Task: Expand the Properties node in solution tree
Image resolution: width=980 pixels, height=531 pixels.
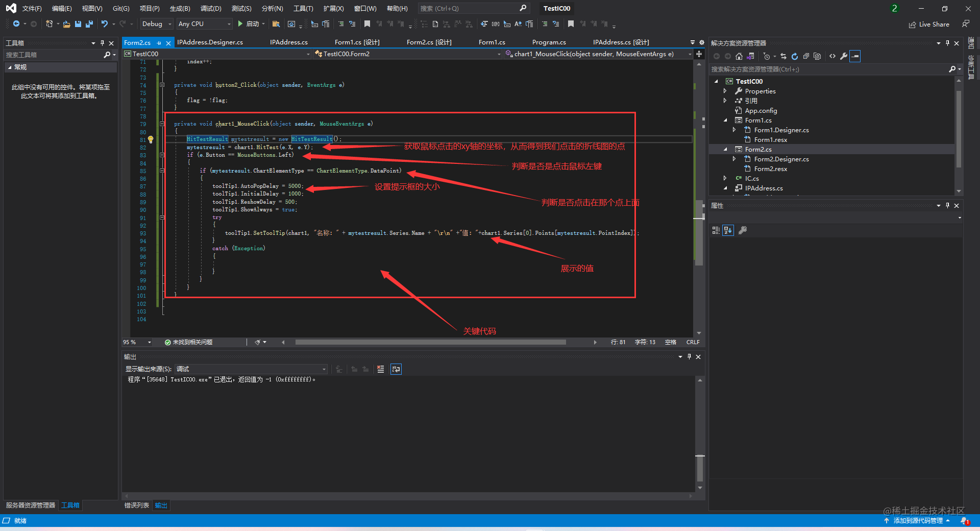Action: coord(725,91)
